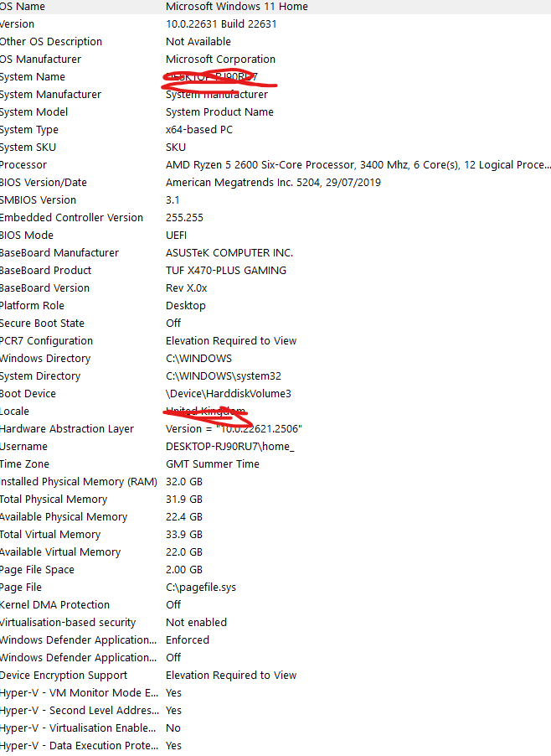This screenshot has height=756, width=551.
Task: Click the 'Device Encryption Support' label
Action: coord(64,676)
